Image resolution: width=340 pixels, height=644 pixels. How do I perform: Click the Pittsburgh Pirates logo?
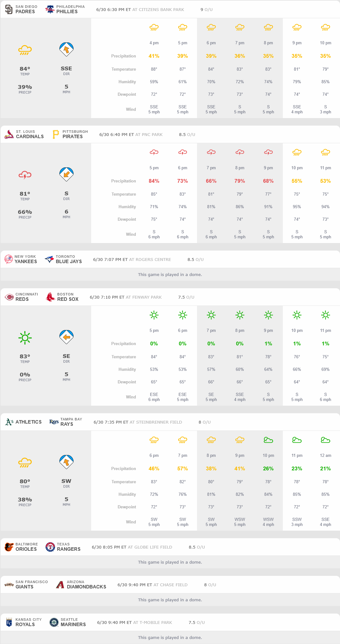56,134
